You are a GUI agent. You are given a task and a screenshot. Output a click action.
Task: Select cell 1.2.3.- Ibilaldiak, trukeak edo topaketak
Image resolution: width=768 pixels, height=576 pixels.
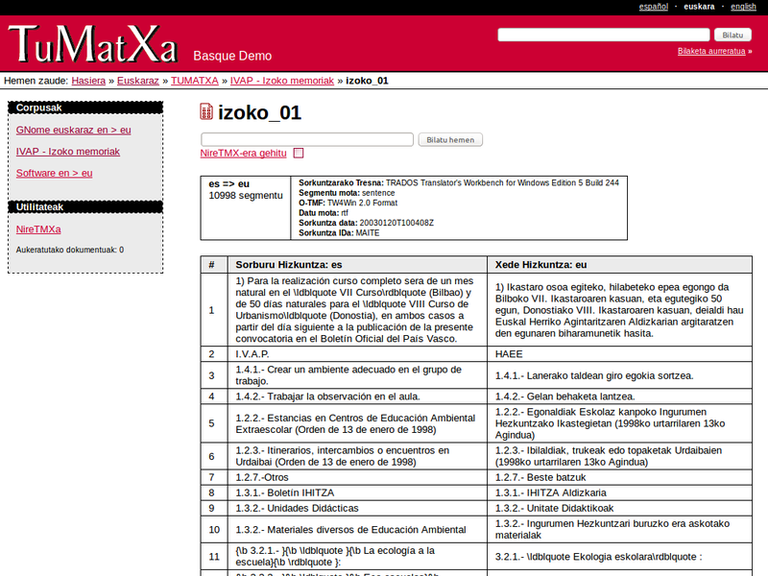click(620, 456)
